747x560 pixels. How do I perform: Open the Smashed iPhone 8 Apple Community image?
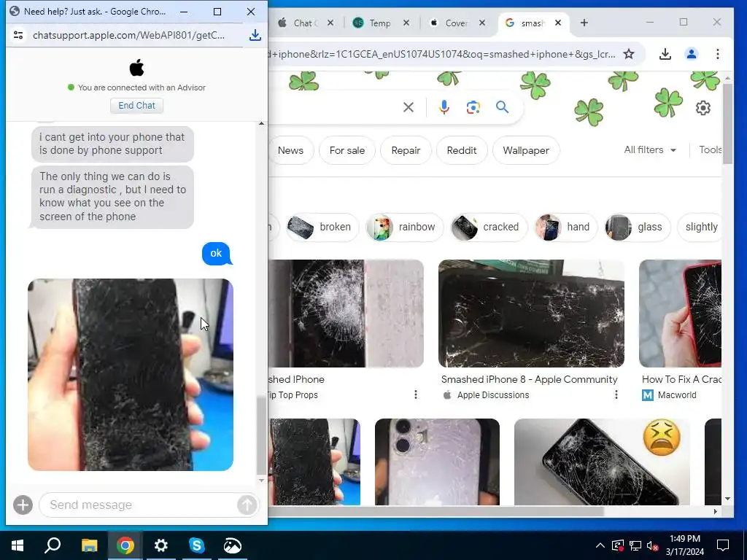point(531,314)
